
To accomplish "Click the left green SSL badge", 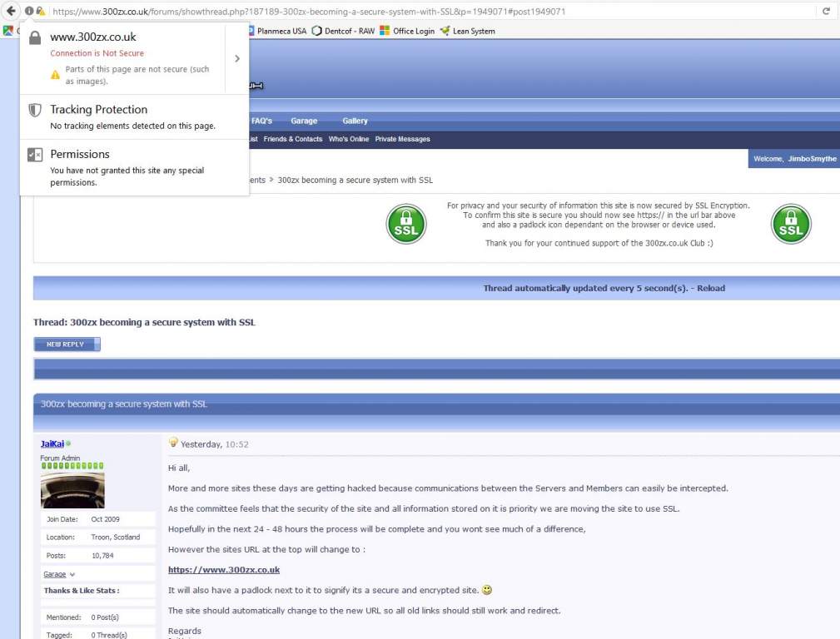I will pyautogui.click(x=406, y=224).
